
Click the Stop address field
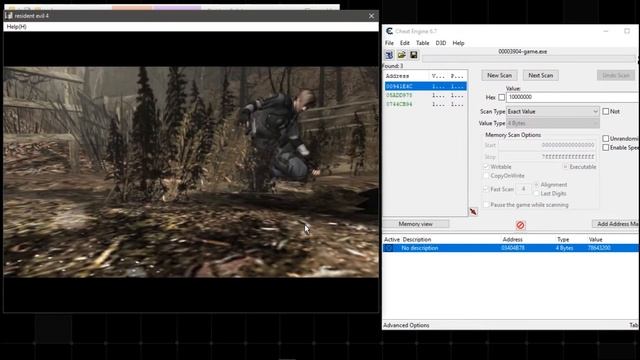(x=547, y=156)
